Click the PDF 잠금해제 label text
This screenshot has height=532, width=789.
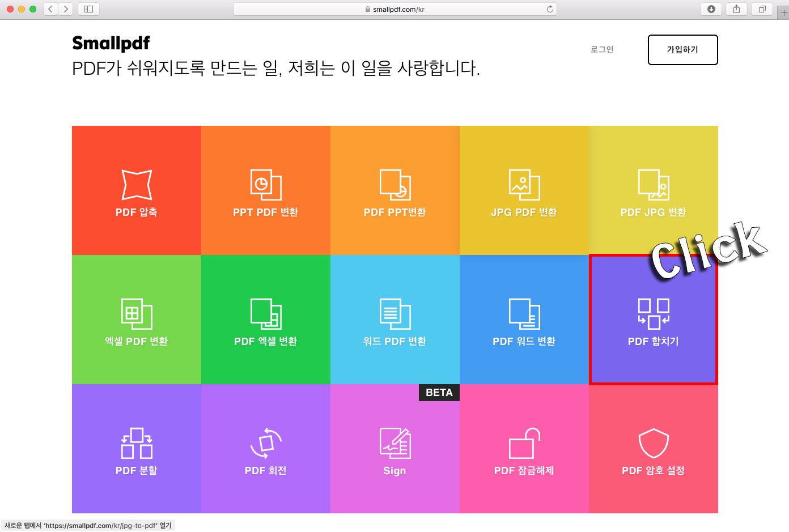[x=524, y=471]
